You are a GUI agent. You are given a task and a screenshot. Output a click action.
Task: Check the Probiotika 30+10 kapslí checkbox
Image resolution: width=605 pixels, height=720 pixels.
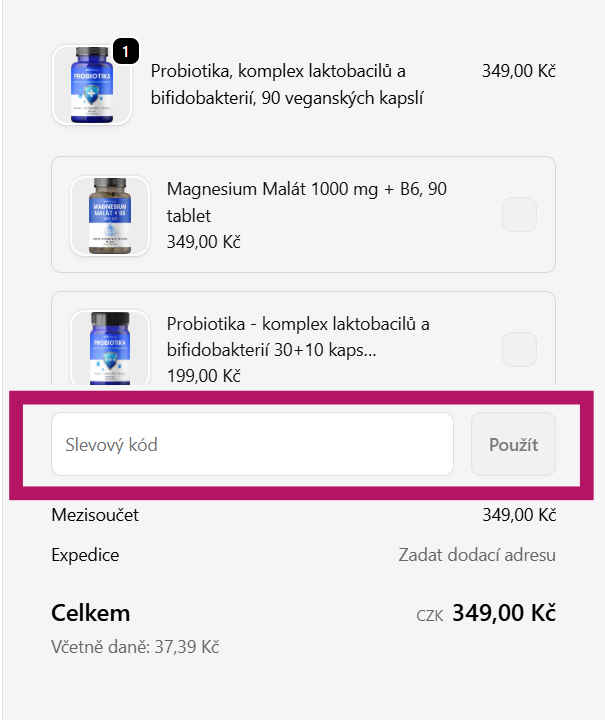click(519, 349)
